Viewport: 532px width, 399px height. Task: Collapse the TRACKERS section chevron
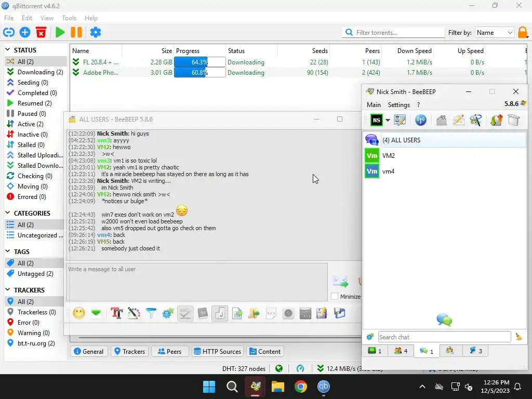coord(8,290)
